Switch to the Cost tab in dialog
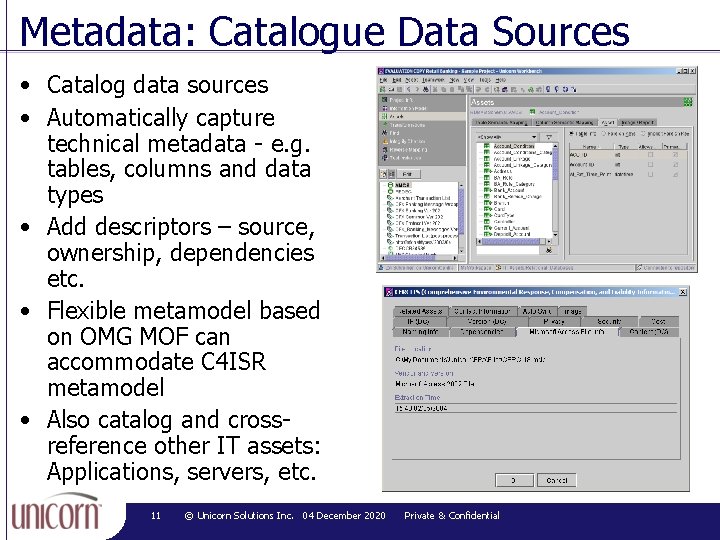 [658, 321]
